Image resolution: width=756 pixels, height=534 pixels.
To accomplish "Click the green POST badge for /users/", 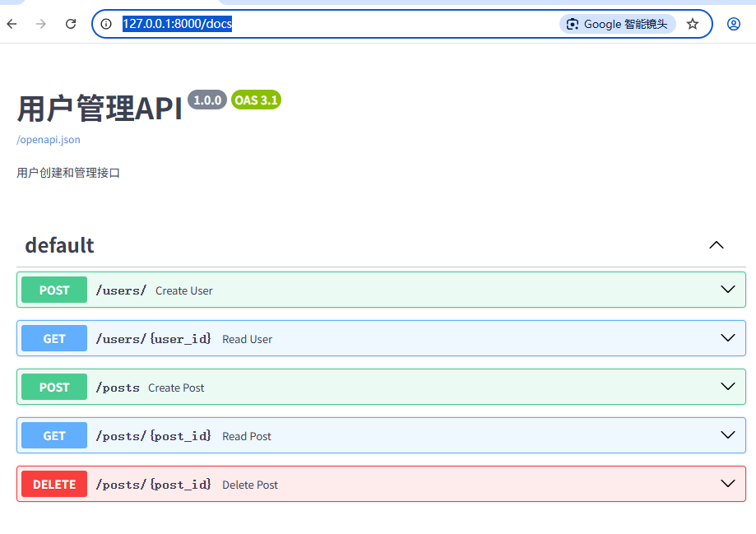I will point(53,290).
